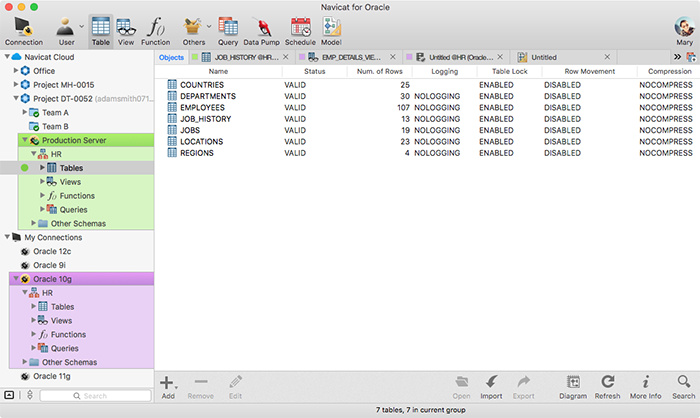This screenshot has width=700, height=418.
Task: Select the Oracle 12c connection
Action: coord(52,251)
